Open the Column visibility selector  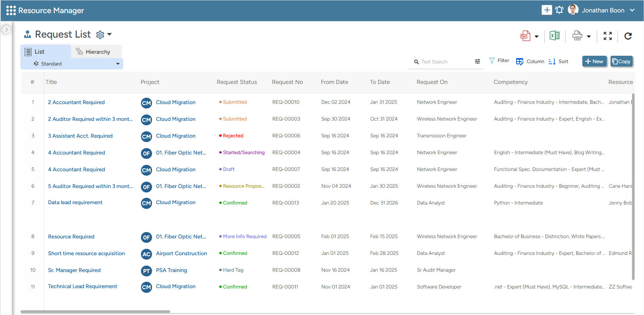coord(530,61)
